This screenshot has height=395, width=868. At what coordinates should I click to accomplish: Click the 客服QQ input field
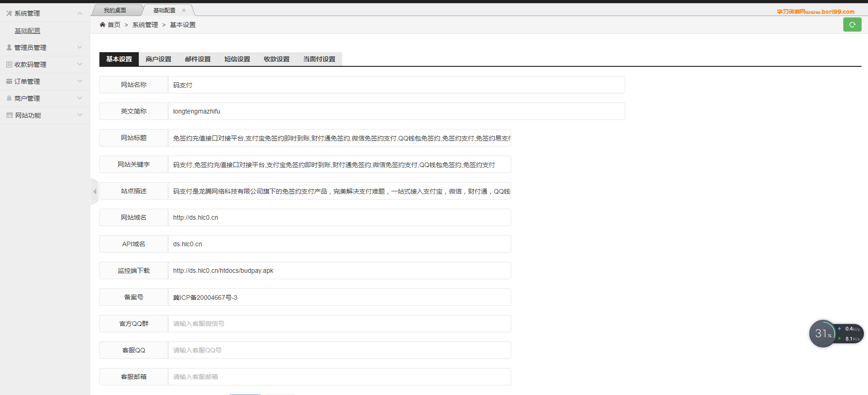click(339, 350)
